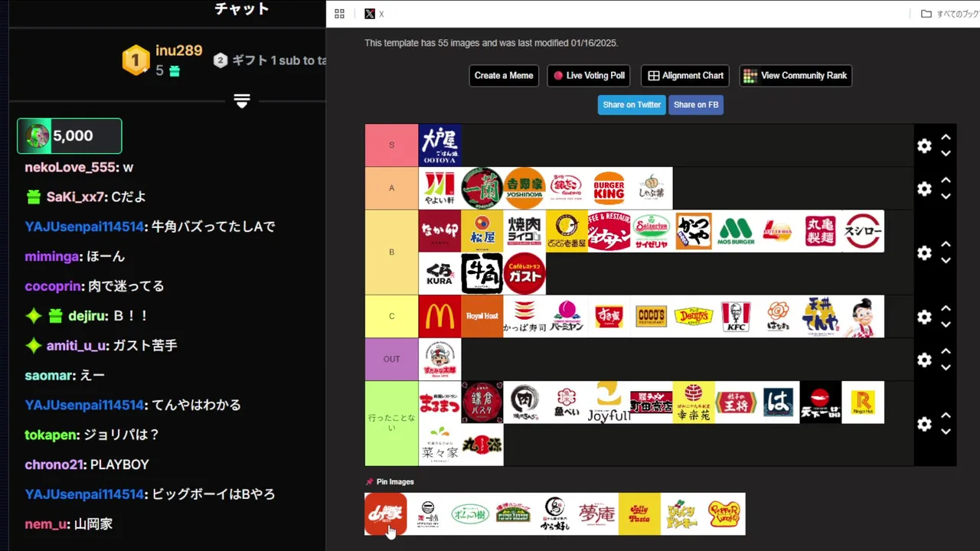This screenshot has width=980, height=551.
Task: Pick Kura sushi logo in B tier
Action: click(x=439, y=274)
